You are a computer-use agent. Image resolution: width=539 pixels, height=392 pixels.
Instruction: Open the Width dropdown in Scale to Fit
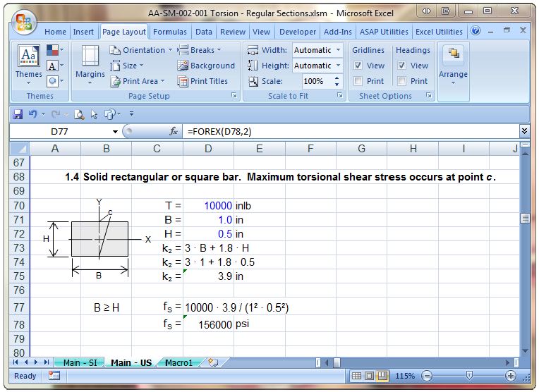[x=338, y=50]
